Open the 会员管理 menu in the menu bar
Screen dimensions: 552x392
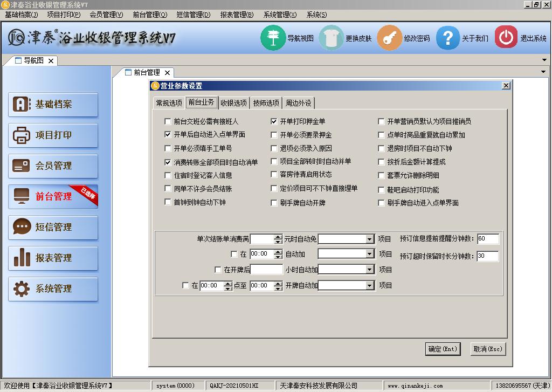click(x=106, y=15)
